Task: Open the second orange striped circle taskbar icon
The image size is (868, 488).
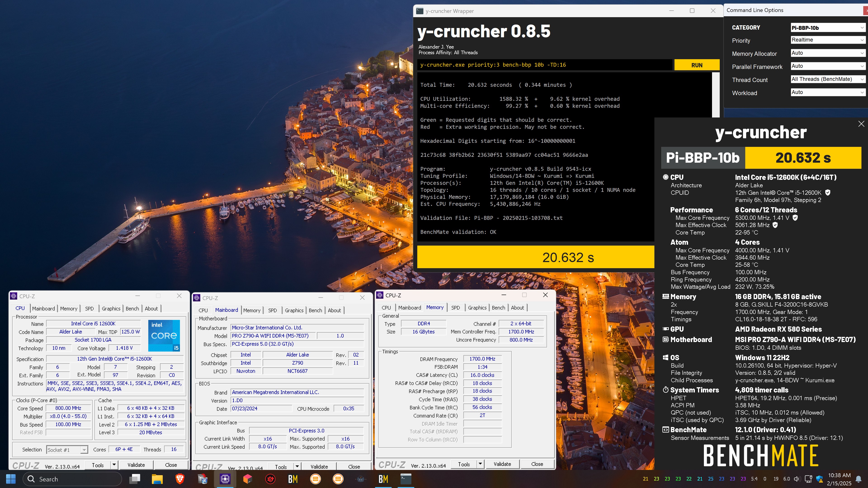Action: pyautogui.click(x=338, y=479)
